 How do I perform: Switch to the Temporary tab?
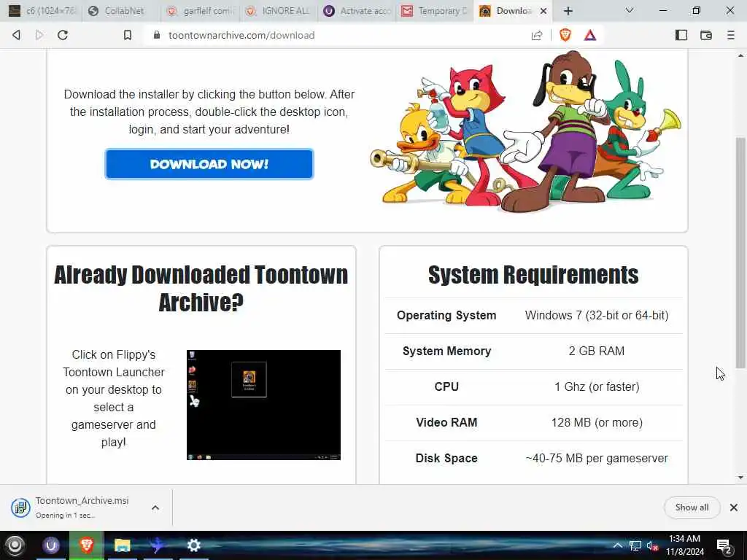[x=435, y=10]
